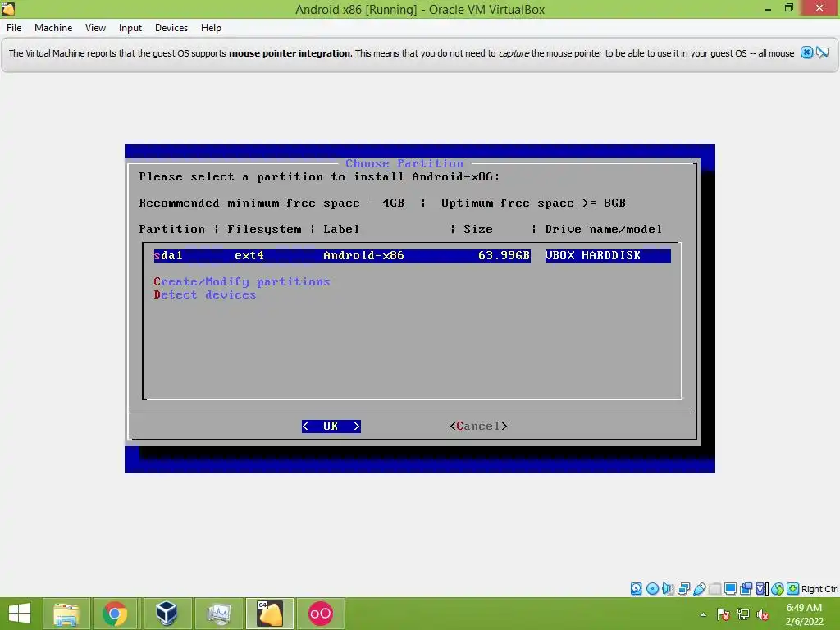840x630 pixels.
Task: Open the Input menu
Action: click(x=130, y=28)
